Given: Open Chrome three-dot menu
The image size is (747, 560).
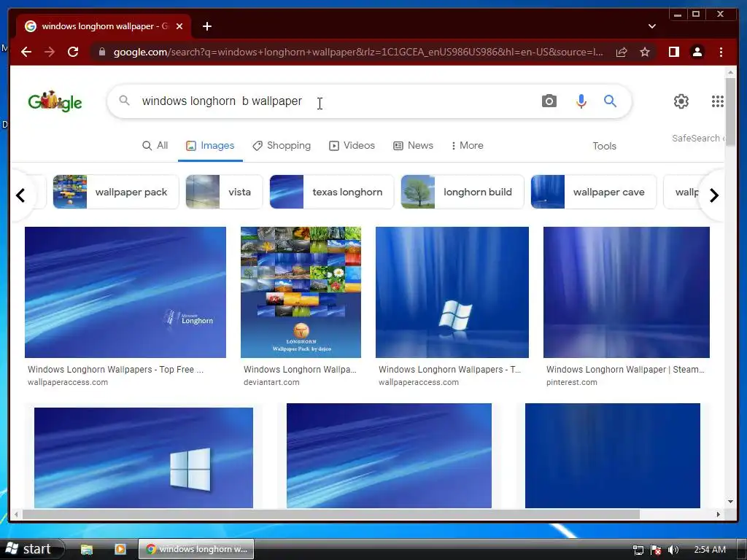Looking at the screenshot, I should [x=721, y=52].
